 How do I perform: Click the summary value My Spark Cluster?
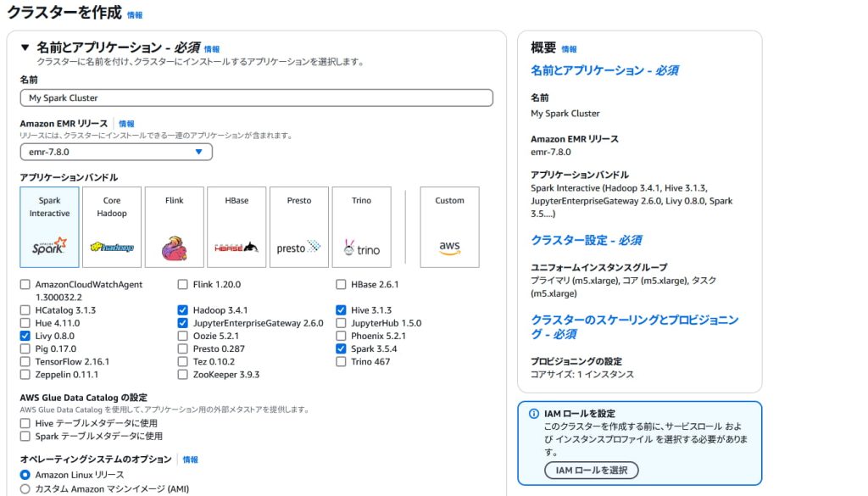(565, 114)
